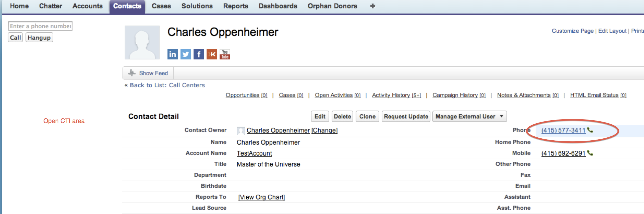Click the Klout icon

[x=212, y=54]
